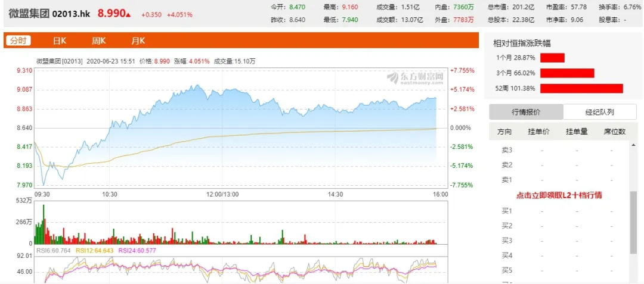Click the RSI6:60.764 indicator label
This screenshot has height=284, width=644.
coord(54,251)
